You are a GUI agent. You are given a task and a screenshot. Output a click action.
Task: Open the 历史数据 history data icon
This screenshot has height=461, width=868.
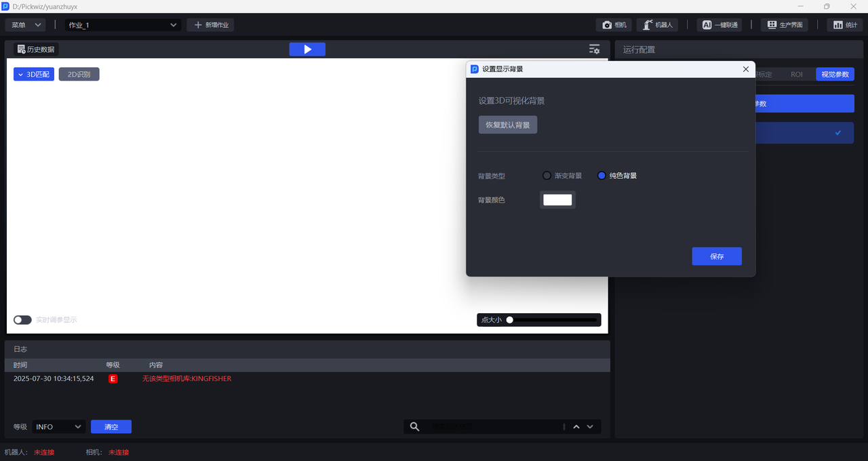click(22, 49)
